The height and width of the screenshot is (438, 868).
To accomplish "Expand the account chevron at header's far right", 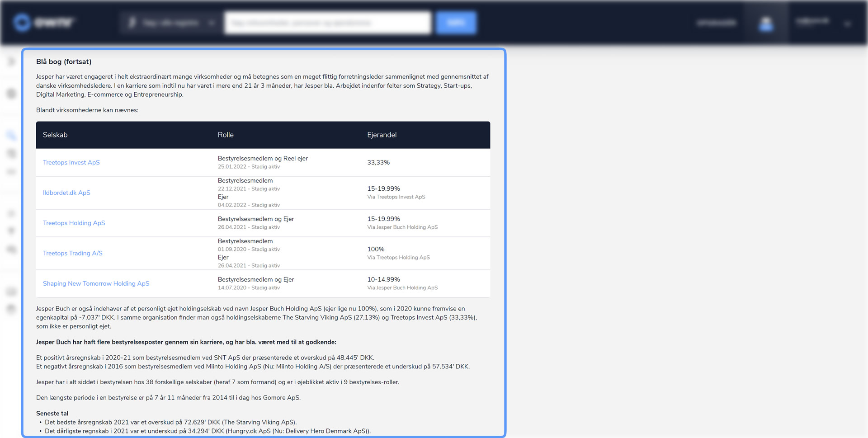I will pyautogui.click(x=848, y=24).
